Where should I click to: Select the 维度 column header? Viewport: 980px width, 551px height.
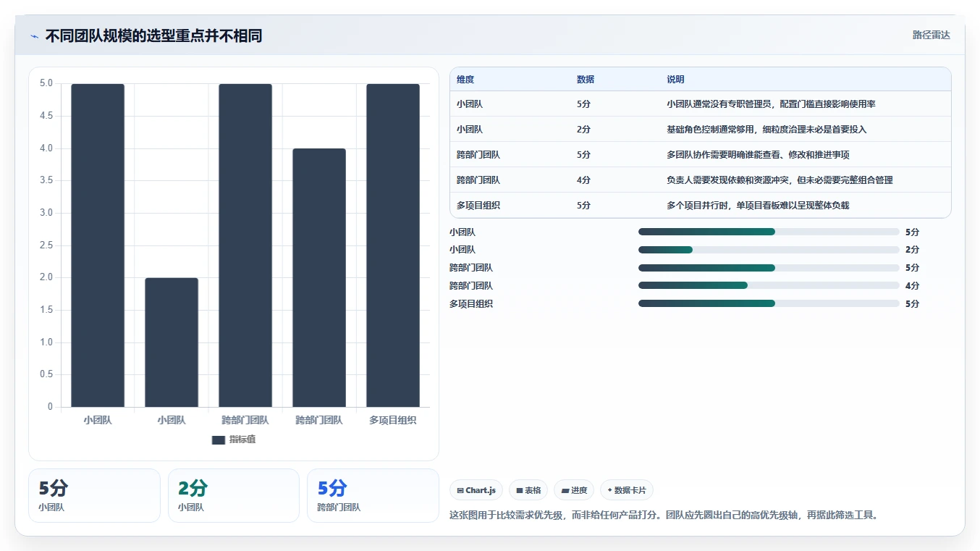coord(465,80)
